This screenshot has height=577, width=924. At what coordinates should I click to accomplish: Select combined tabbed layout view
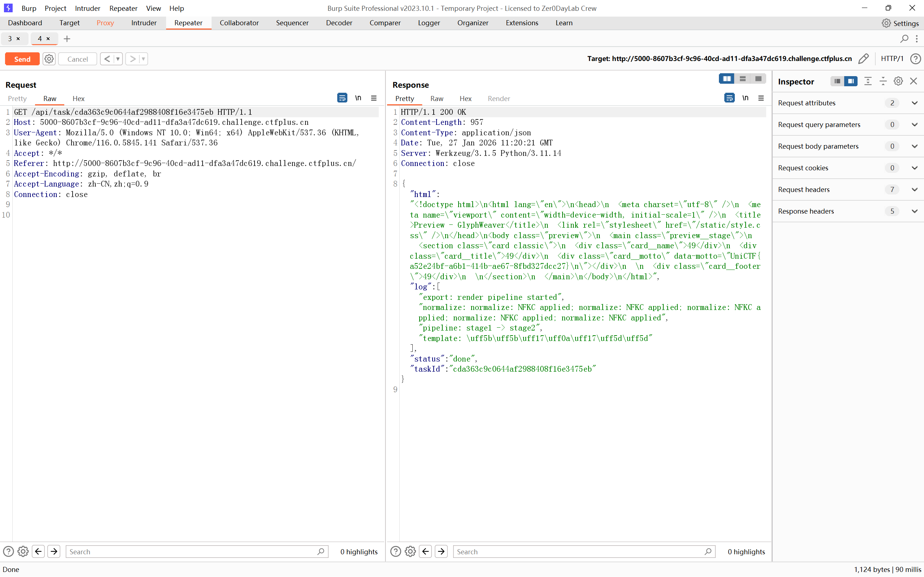[758, 79]
